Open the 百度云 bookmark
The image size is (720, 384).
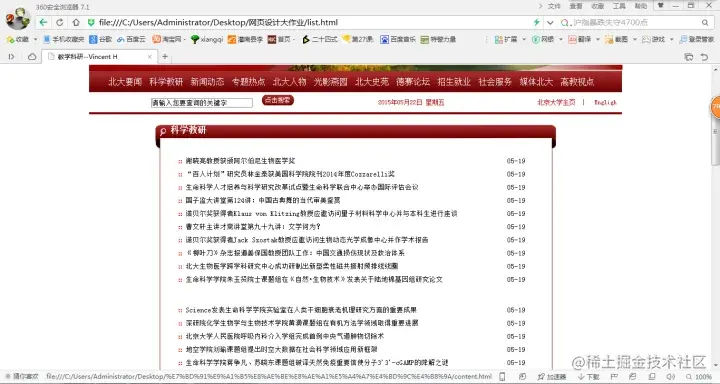(131, 40)
